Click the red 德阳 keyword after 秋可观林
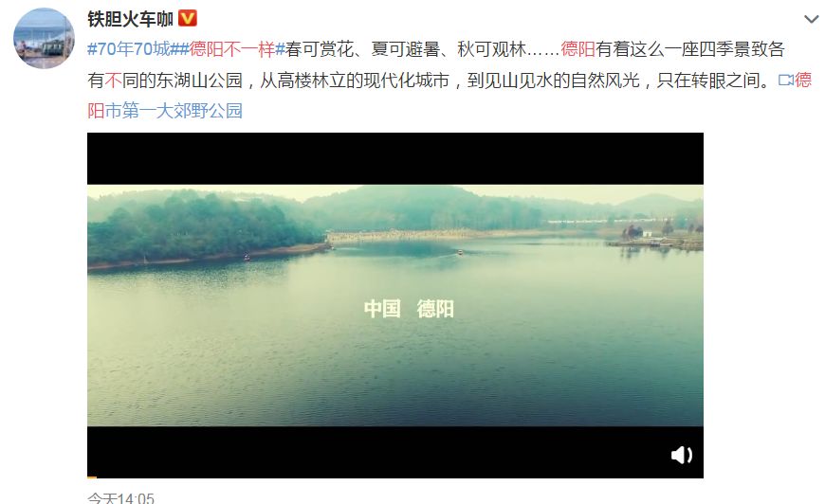The width and height of the screenshot is (825, 504). point(577,49)
